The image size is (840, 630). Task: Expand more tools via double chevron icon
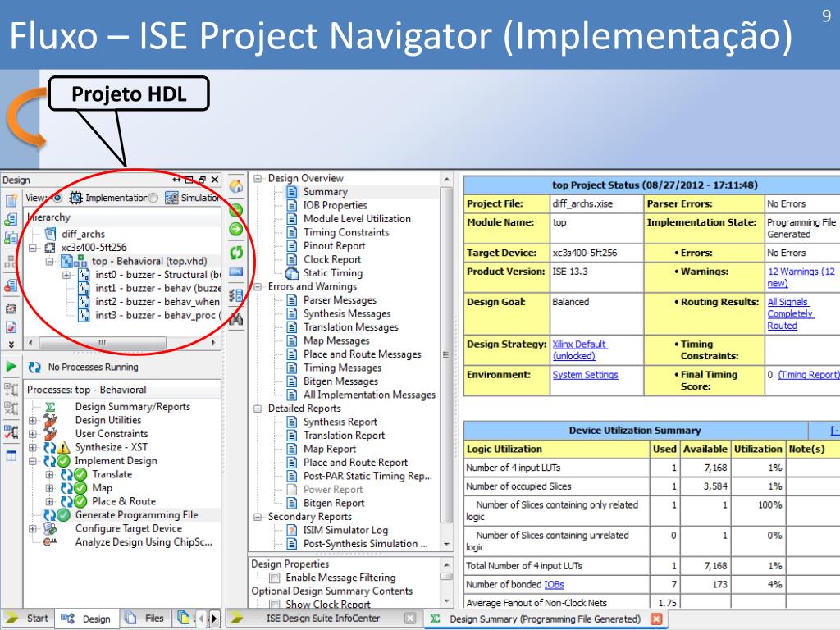click(11, 345)
